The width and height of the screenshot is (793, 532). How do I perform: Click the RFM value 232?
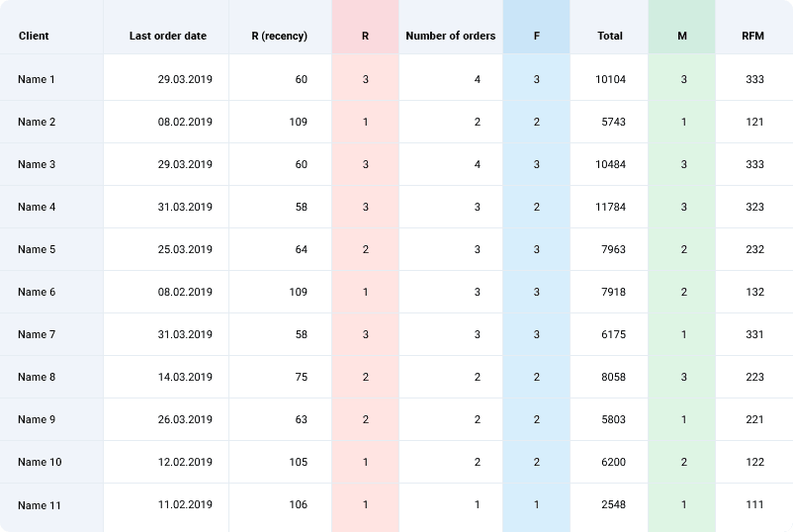click(x=754, y=249)
